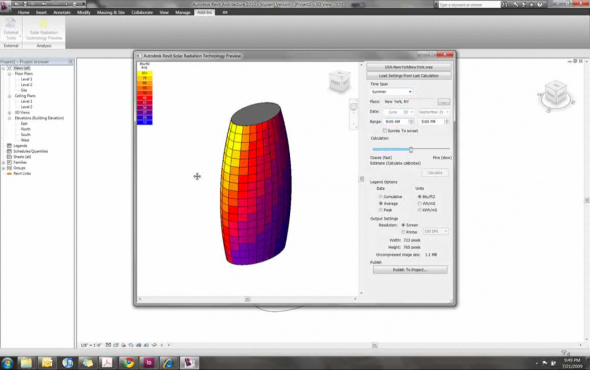Viewport: 590px width, 370px height.
Task: Open the Legends node icon in Project Browser
Action: [9, 146]
